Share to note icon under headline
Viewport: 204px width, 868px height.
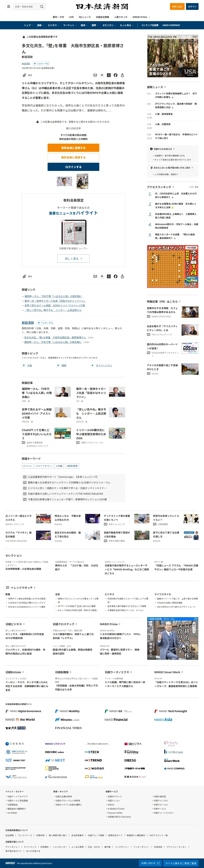pos(102,75)
